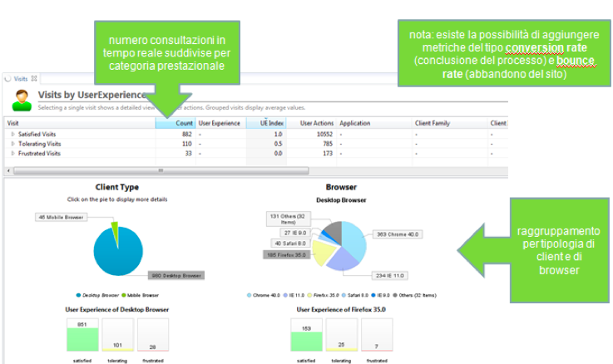613x364 pixels.
Task: Click Desktop Browser legend swatch under Client Type
Action: [78, 295]
